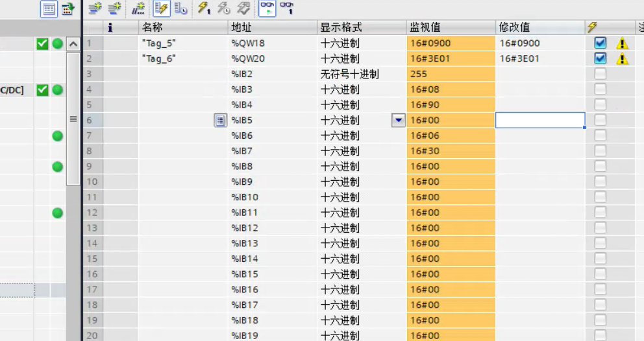Open display format dropdown for %IB5

(x=398, y=120)
